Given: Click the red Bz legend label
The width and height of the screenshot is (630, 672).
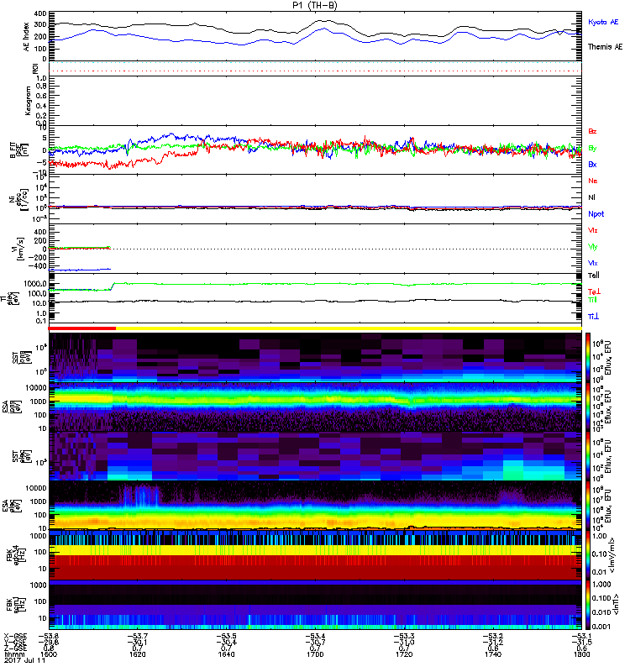Looking at the screenshot, I should (592, 131).
